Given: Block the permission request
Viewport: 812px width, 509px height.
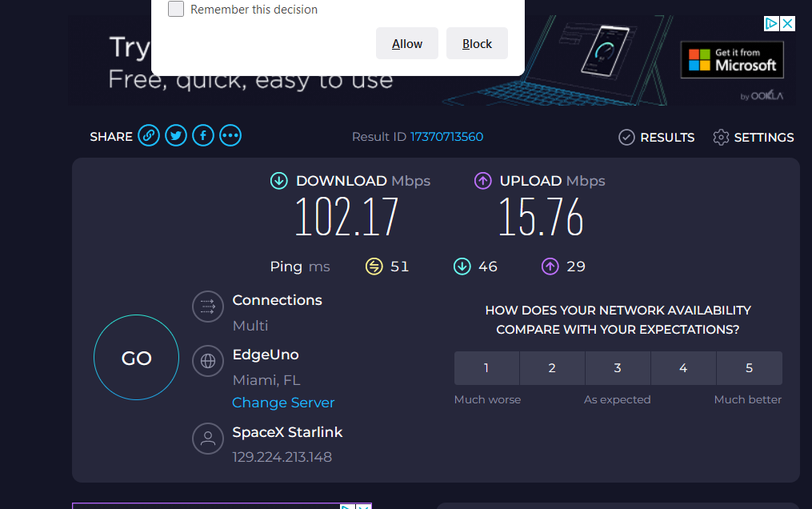Looking at the screenshot, I should pyautogui.click(x=477, y=43).
